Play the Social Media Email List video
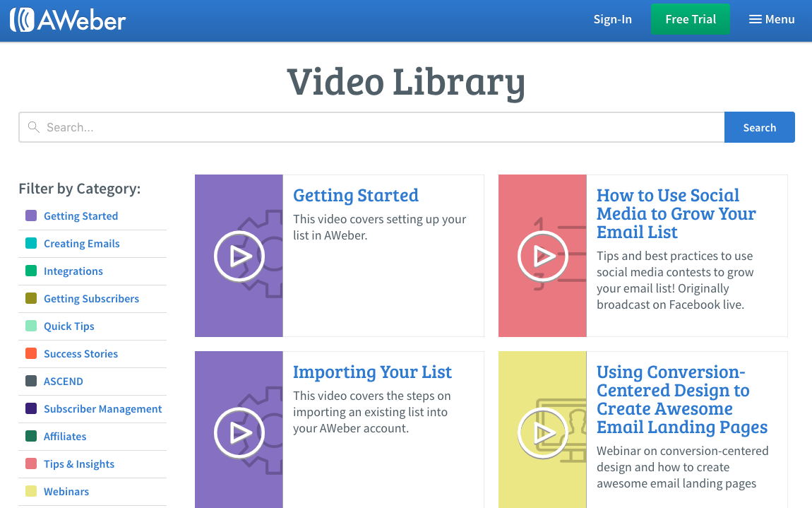 tap(543, 256)
